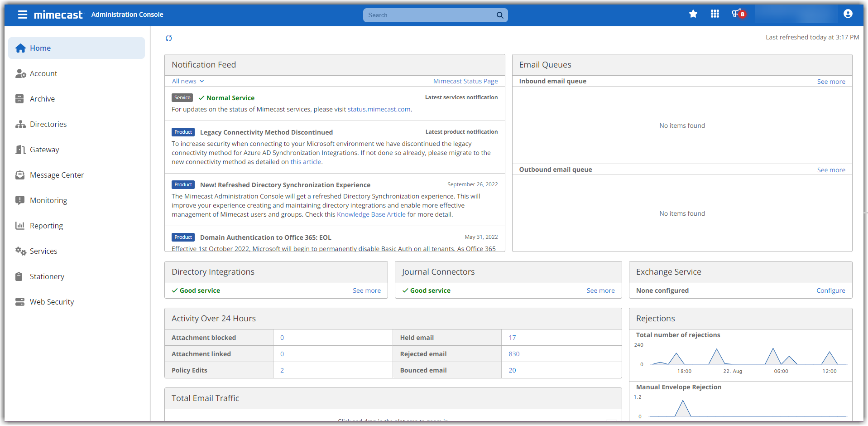Screen dimensions: 868x426
Task: Open Policy Edits count 2
Action: (282, 370)
